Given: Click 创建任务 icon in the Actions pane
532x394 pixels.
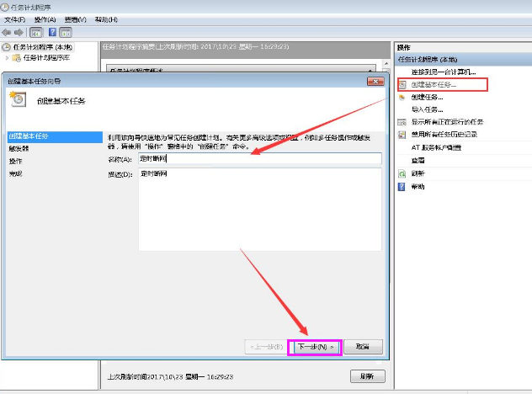Looking at the screenshot, I should (402, 97).
